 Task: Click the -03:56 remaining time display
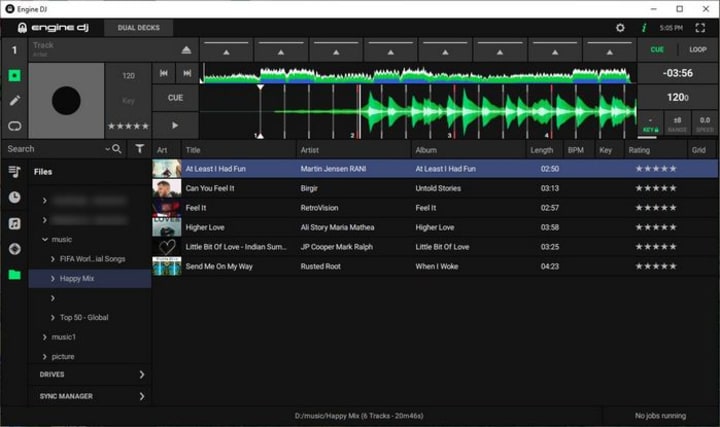pos(677,73)
